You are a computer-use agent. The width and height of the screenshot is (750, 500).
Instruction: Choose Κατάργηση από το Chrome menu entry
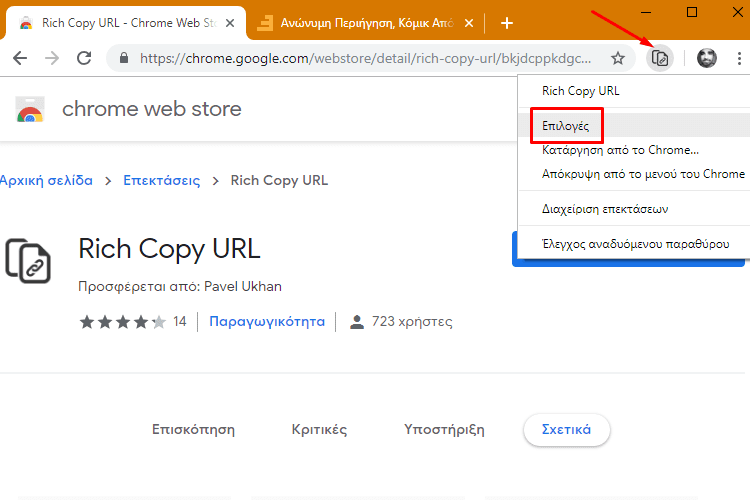pyautogui.click(x=634, y=150)
